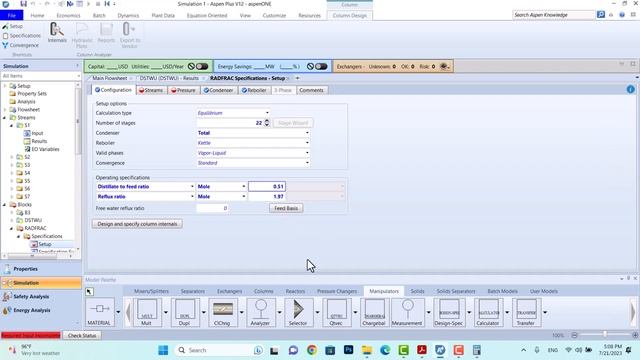Screen dimensions: 640x360
Task: Click the Check Status button
Action: pyautogui.click(x=82, y=336)
